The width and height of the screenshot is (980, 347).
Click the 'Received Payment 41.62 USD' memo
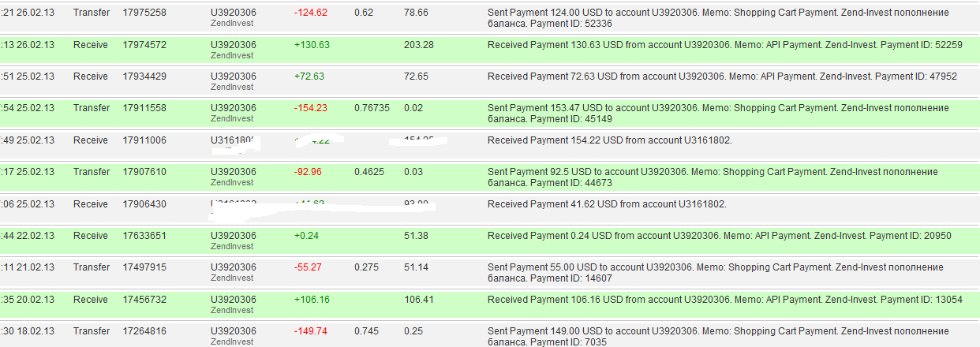606,204
